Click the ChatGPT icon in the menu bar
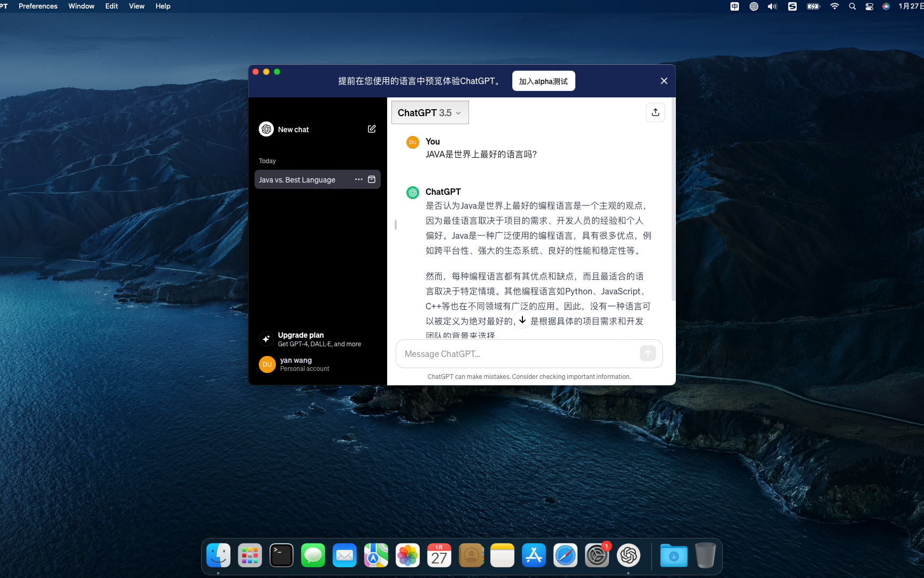The height and width of the screenshot is (578, 924). click(x=754, y=6)
